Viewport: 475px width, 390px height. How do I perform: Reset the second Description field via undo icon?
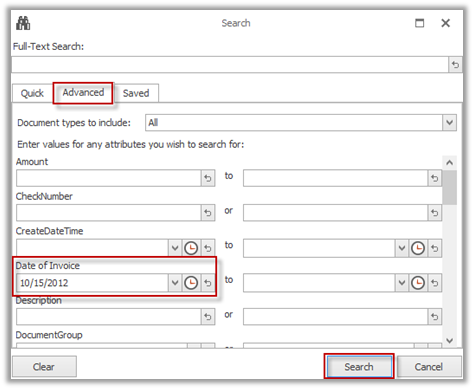click(434, 317)
